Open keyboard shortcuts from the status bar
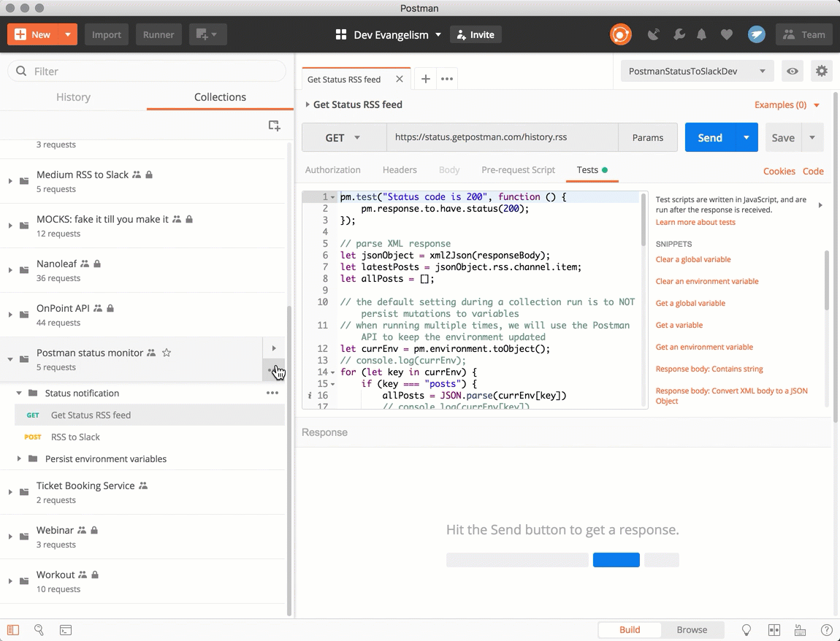The height and width of the screenshot is (641, 840). (x=800, y=630)
